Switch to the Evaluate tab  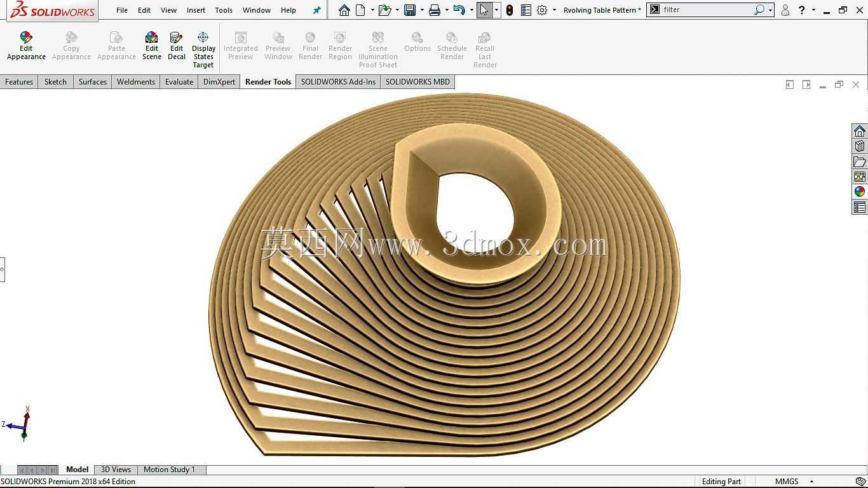(x=179, y=82)
